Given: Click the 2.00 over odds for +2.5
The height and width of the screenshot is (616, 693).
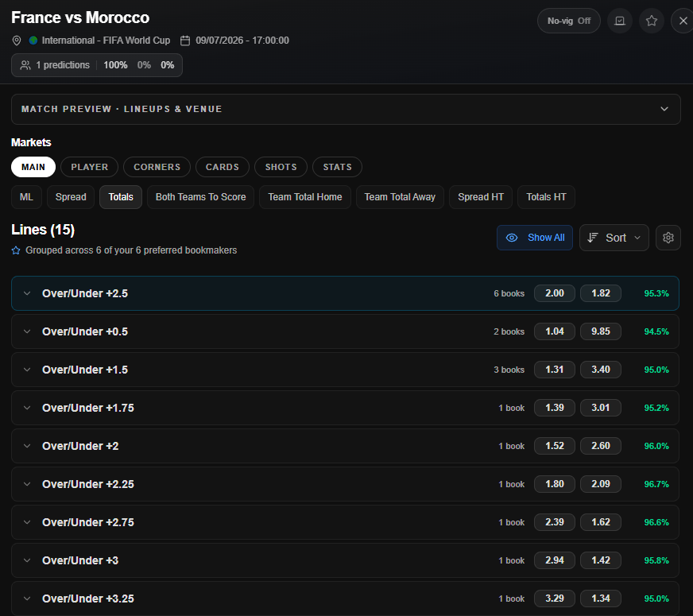Looking at the screenshot, I should 554,293.
